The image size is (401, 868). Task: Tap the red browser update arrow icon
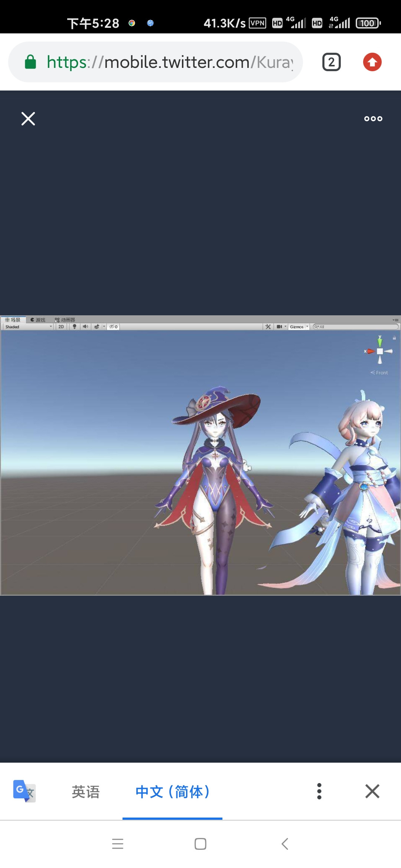point(372,62)
